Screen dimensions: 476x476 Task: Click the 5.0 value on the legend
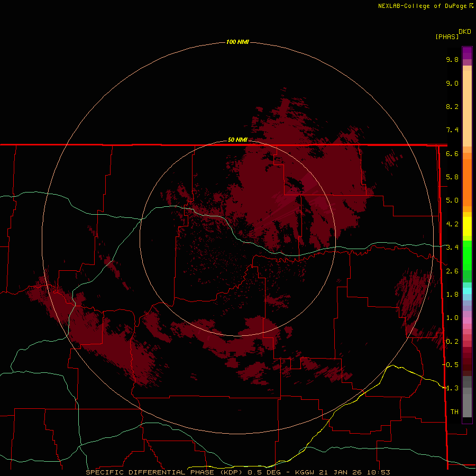point(452,200)
